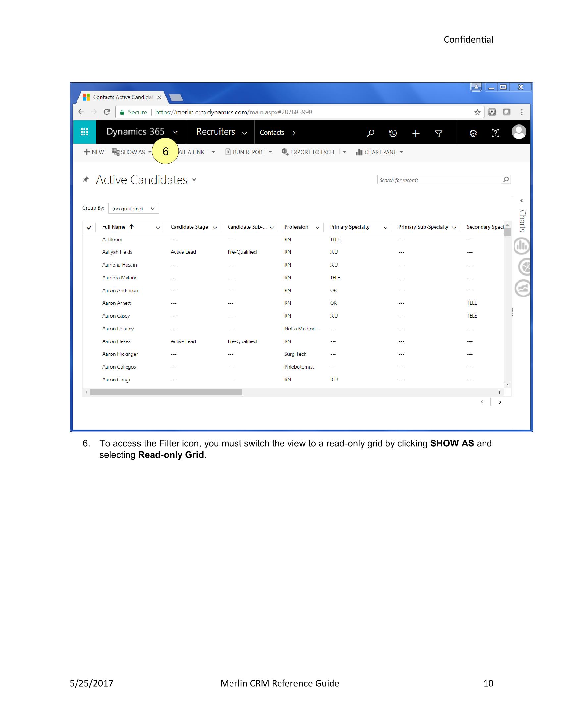The width and height of the screenshot is (563, 728).
Task: Create a new record with the plus icon
Action: click(x=416, y=133)
